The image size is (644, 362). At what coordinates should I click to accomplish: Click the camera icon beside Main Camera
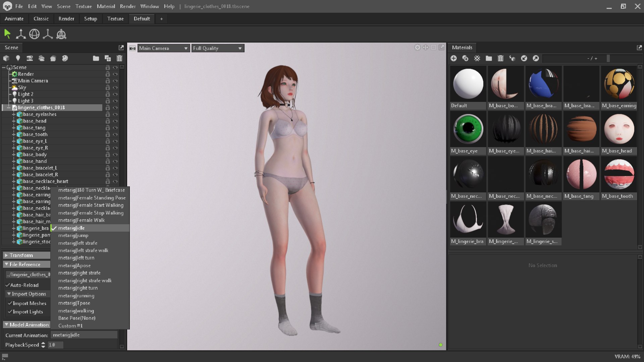tap(132, 48)
